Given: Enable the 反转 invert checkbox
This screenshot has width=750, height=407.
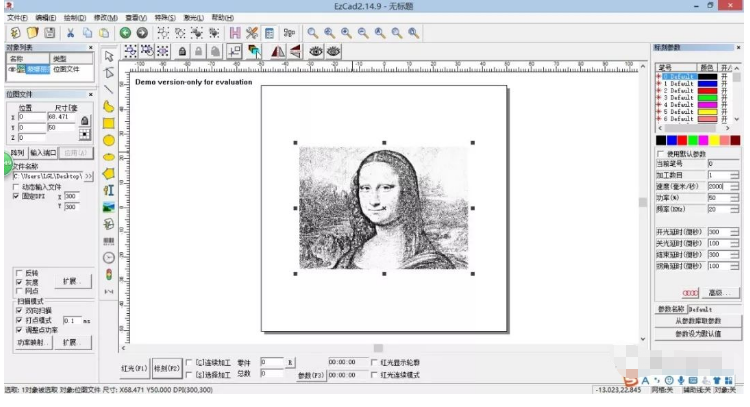Looking at the screenshot, I should pos(18,272).
